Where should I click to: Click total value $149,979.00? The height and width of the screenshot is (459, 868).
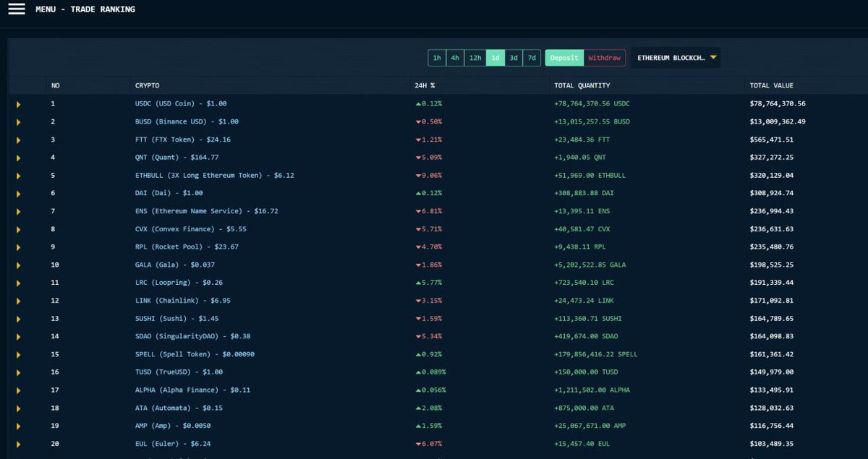pos(772,372)
